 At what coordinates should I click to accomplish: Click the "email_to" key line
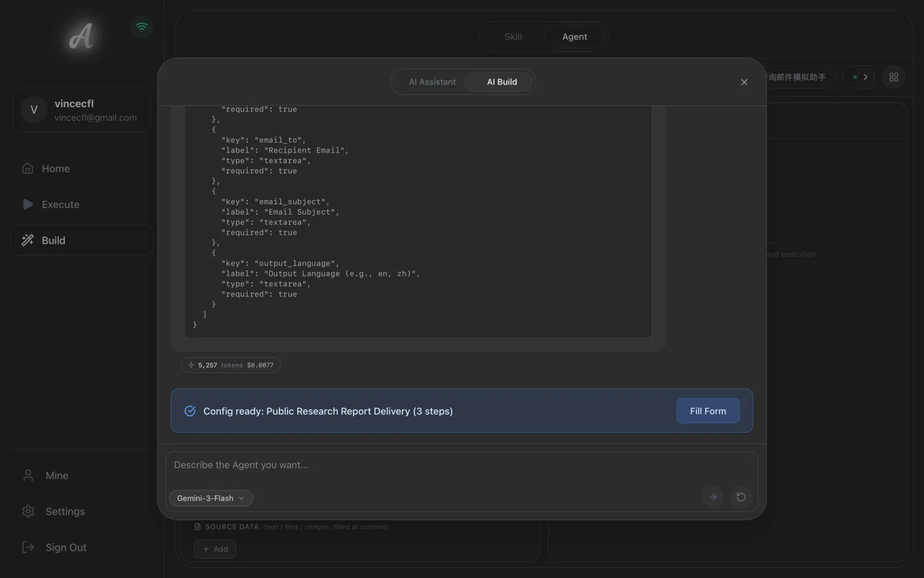263,140
